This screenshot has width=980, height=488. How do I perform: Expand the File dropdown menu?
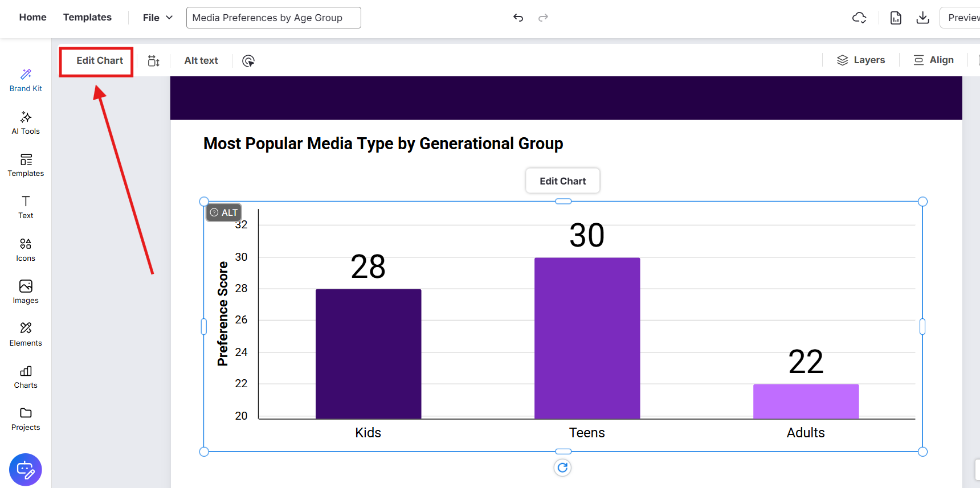pyautogui.click(x=157, y=18)
